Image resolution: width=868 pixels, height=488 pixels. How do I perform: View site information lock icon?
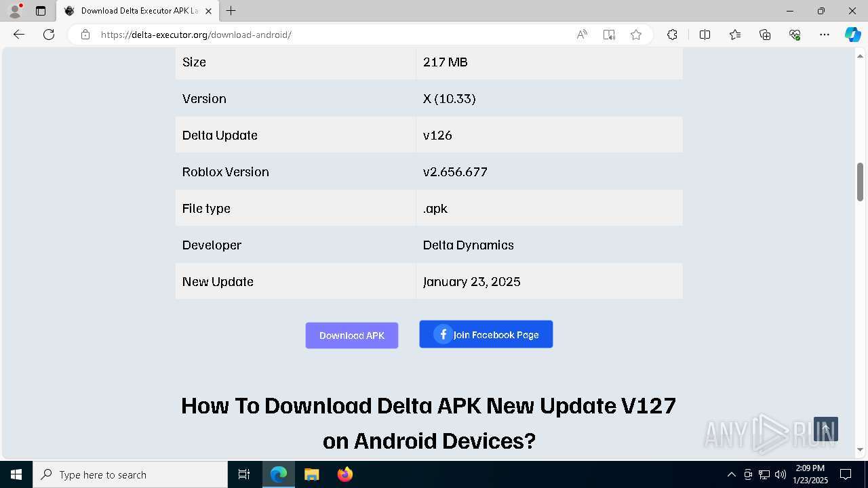85,35
